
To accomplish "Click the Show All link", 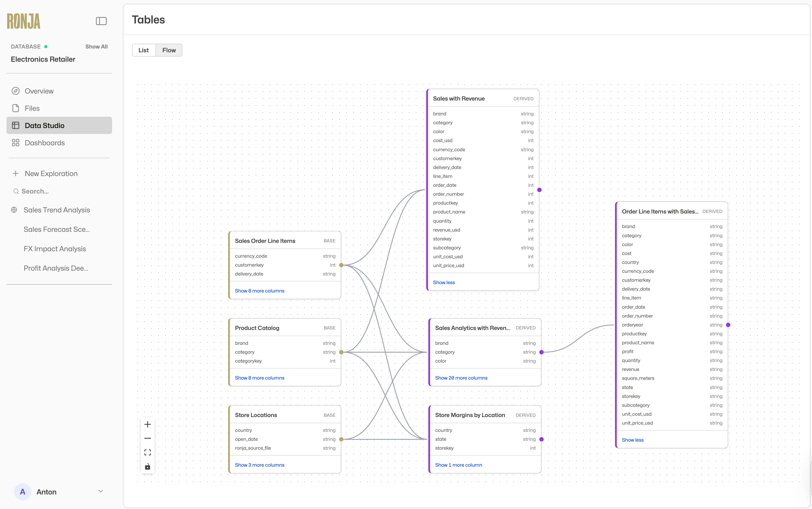I will point(96,46).
